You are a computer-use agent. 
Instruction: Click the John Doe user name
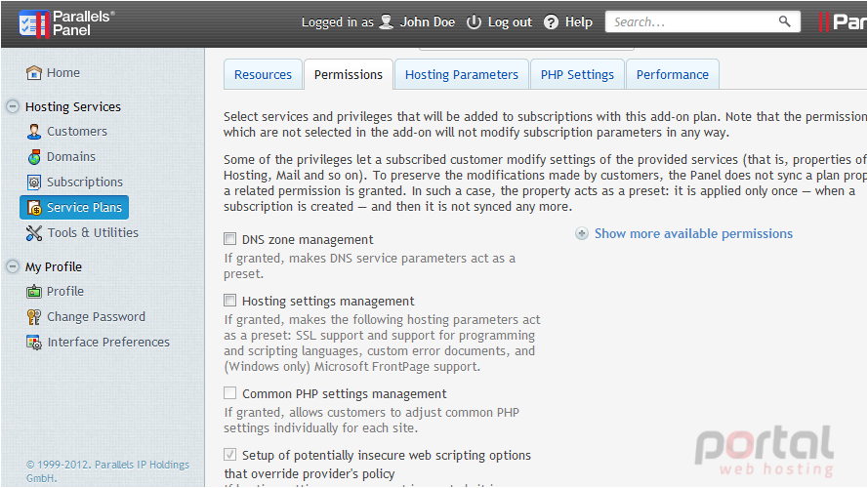[428, 22]
